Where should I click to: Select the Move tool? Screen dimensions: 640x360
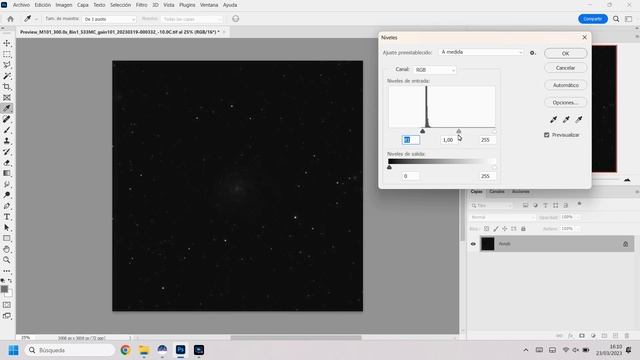coord(7,43)
